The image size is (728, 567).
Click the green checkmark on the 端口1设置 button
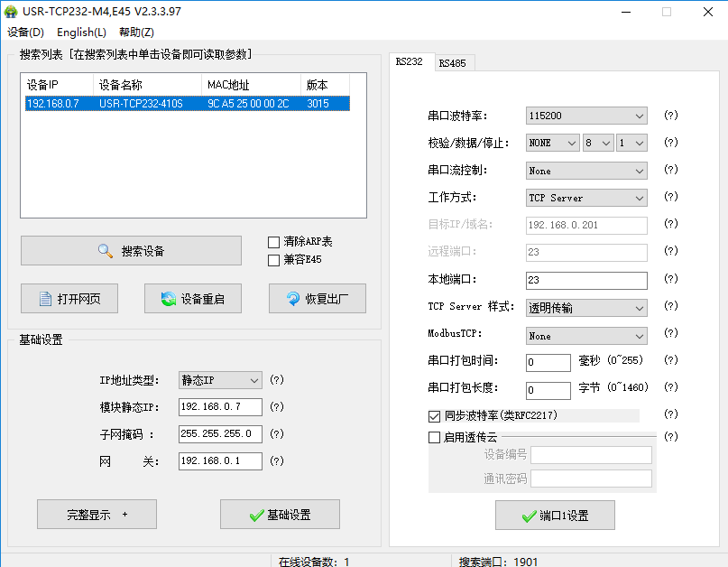pos(528,516)
